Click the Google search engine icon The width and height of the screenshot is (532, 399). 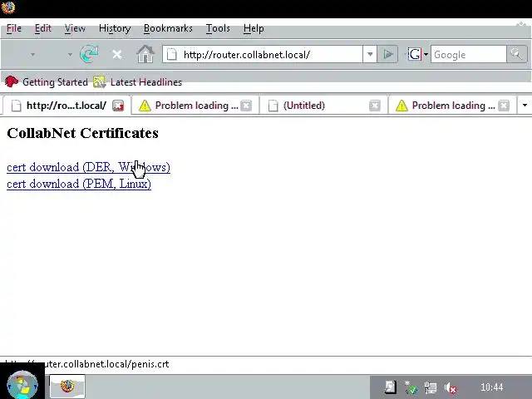(x=414, y=54)
